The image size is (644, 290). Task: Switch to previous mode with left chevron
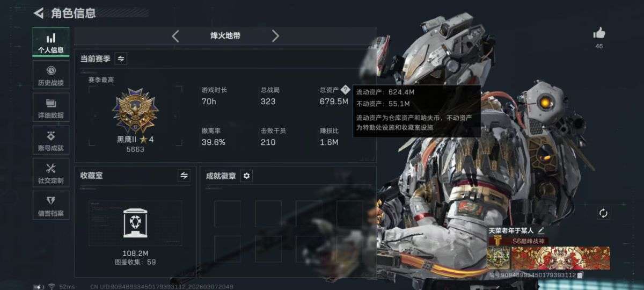(175, 36)
